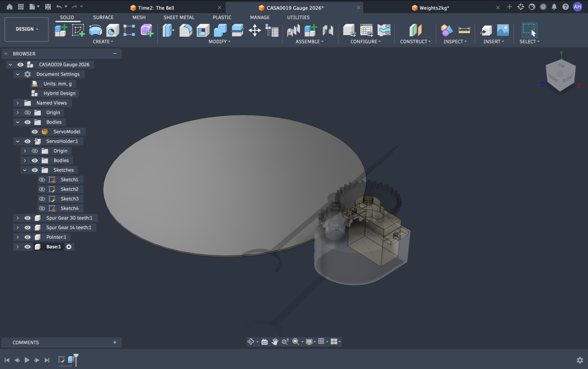Add a new comment with plus button
This screenshot has height=369, width=588.
pyautogui.click(x=114, y=342)
